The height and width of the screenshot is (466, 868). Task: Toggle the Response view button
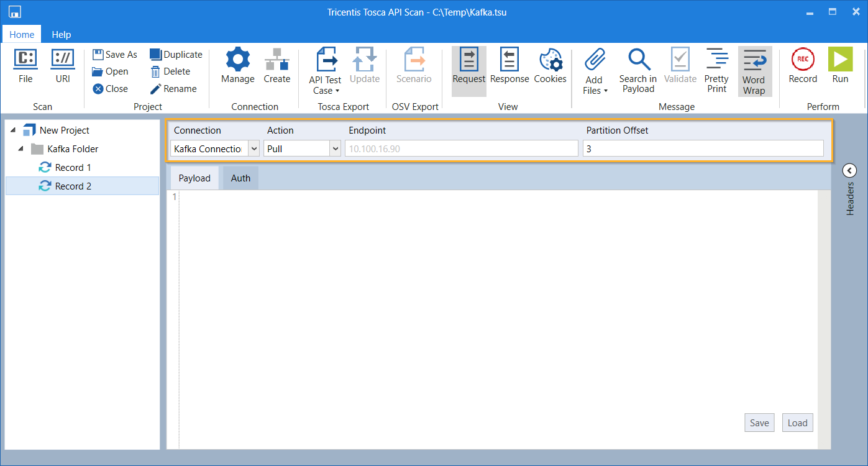tap(509, 60)
